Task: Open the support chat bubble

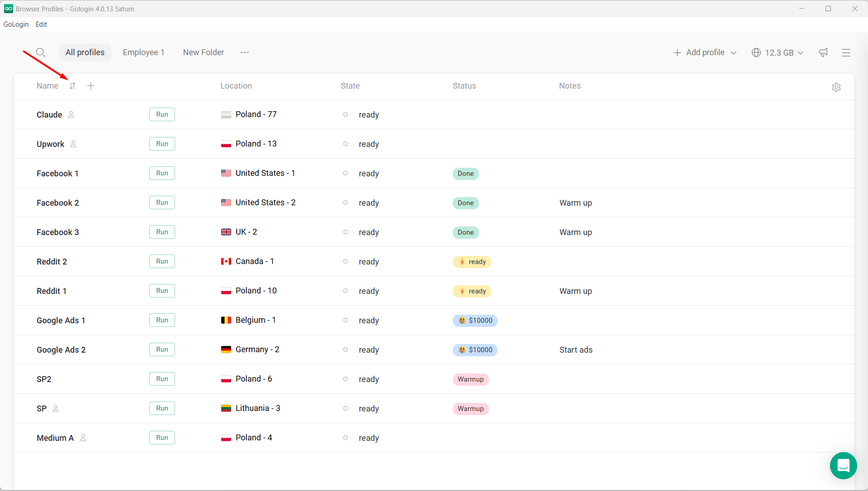Action: click(843, 466)
